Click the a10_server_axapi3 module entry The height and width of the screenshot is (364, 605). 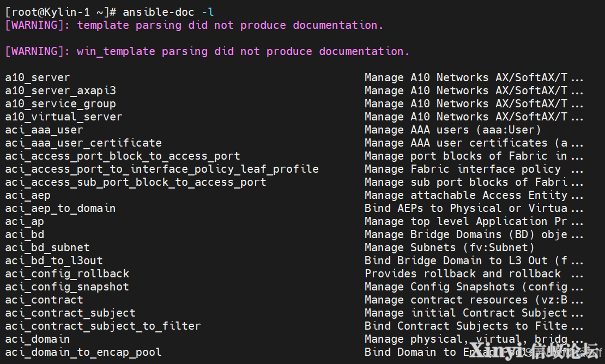click(60, 90)
